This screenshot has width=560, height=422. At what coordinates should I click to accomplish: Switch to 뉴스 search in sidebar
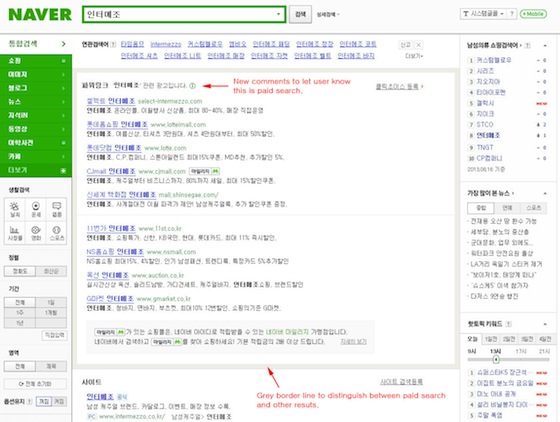point(36,102)
